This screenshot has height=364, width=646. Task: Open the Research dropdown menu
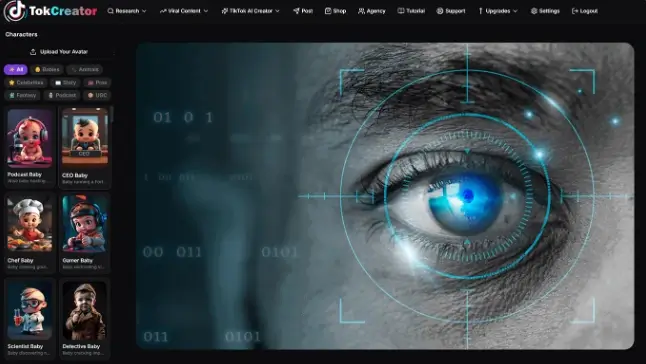coord(127,11)
